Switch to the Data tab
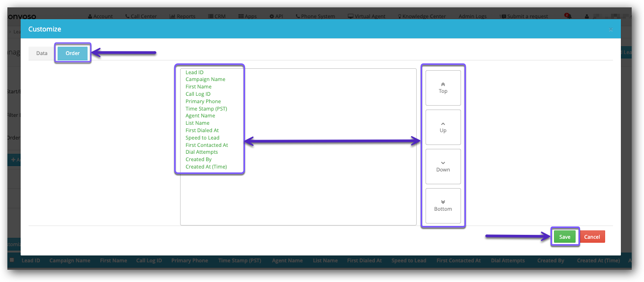Viewport: 644px width, 282px height. click(x=42, y=53)
